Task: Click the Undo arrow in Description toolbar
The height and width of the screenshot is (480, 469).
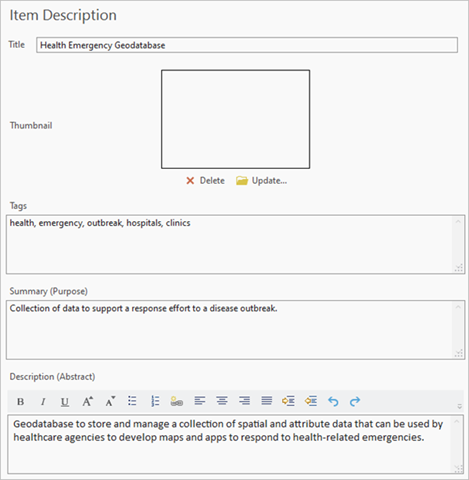Action: 333,401
